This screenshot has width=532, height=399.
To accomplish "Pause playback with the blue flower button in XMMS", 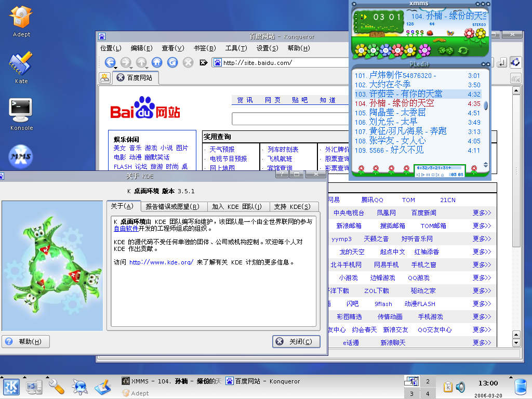I will 385,50.
